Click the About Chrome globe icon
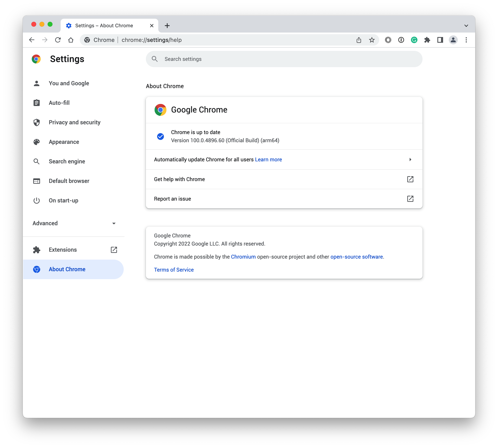 tap(37, 269)
